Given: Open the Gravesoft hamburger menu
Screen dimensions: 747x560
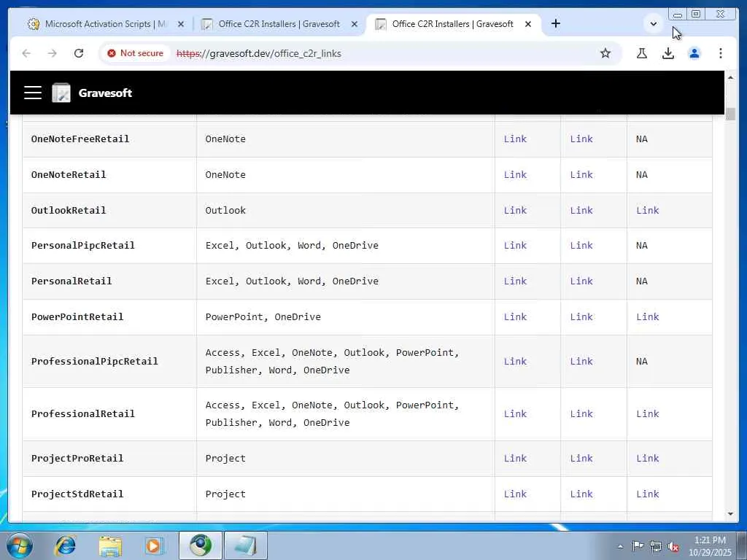Looking at the screenshot, I should [x=33, y=93].
